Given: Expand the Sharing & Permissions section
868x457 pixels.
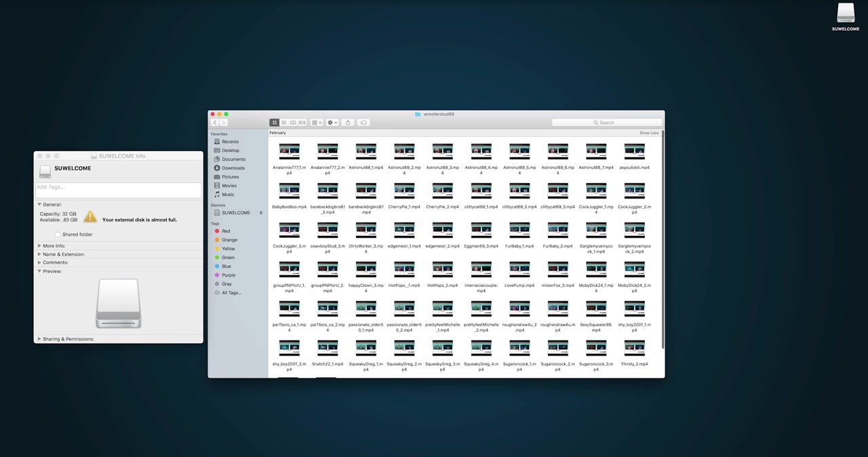Looking at the screenshot, I should 39,339.
